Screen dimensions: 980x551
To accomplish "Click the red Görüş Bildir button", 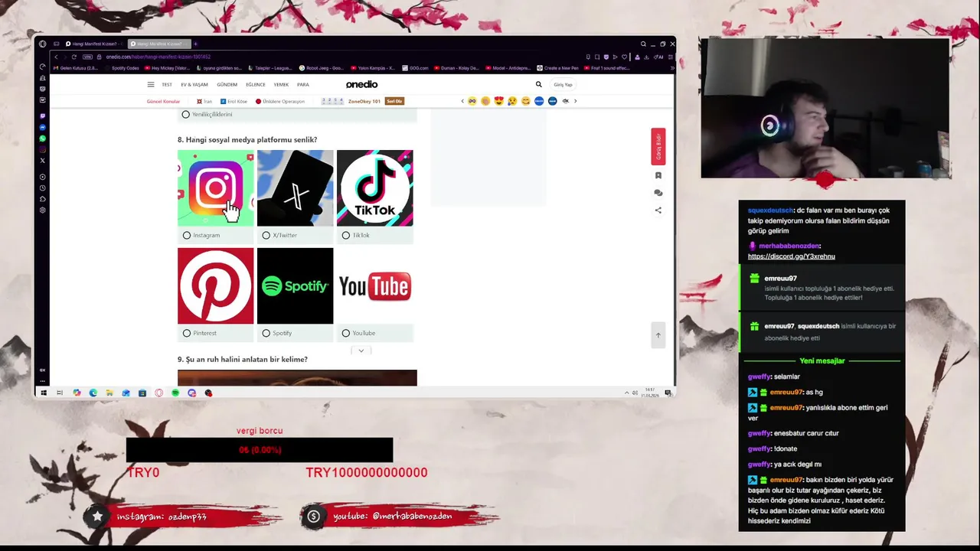I will pyautogui.click(x=658, y=146).
